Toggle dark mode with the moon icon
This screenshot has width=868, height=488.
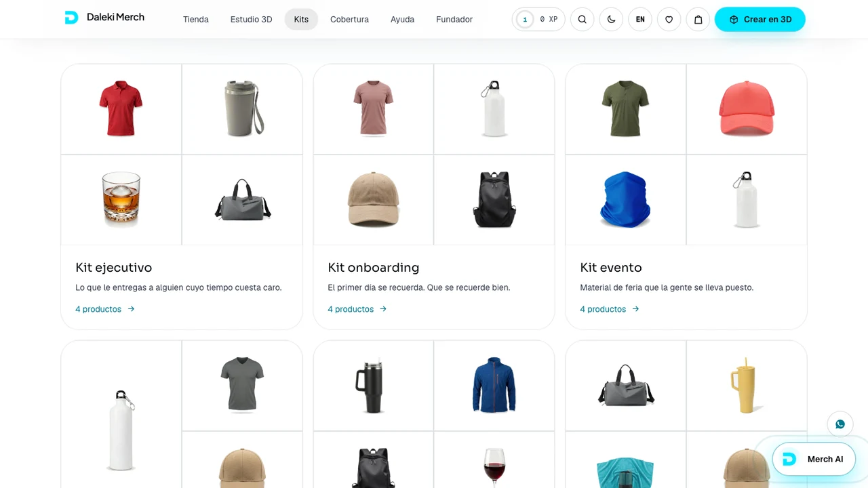coord(611,20)
